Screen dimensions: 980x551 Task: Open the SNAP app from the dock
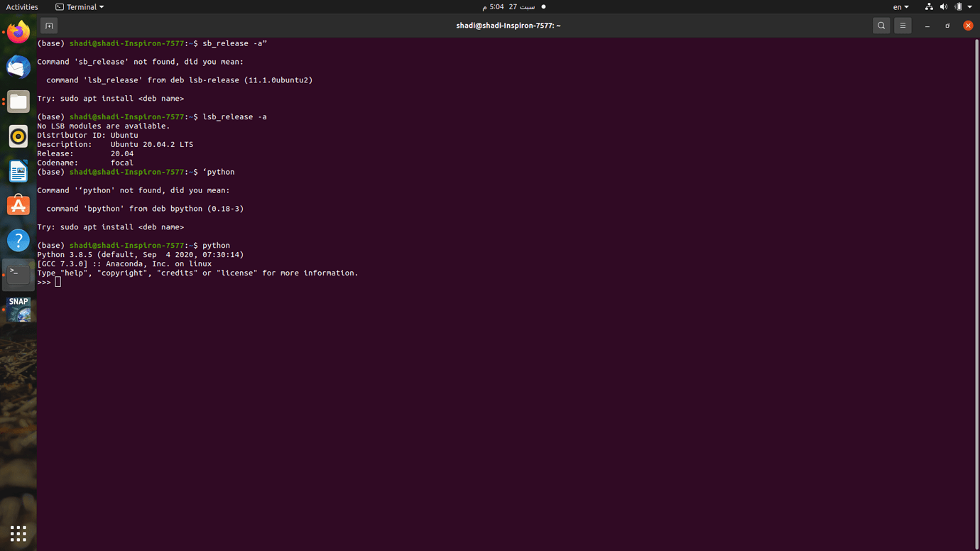pos(18,310)
